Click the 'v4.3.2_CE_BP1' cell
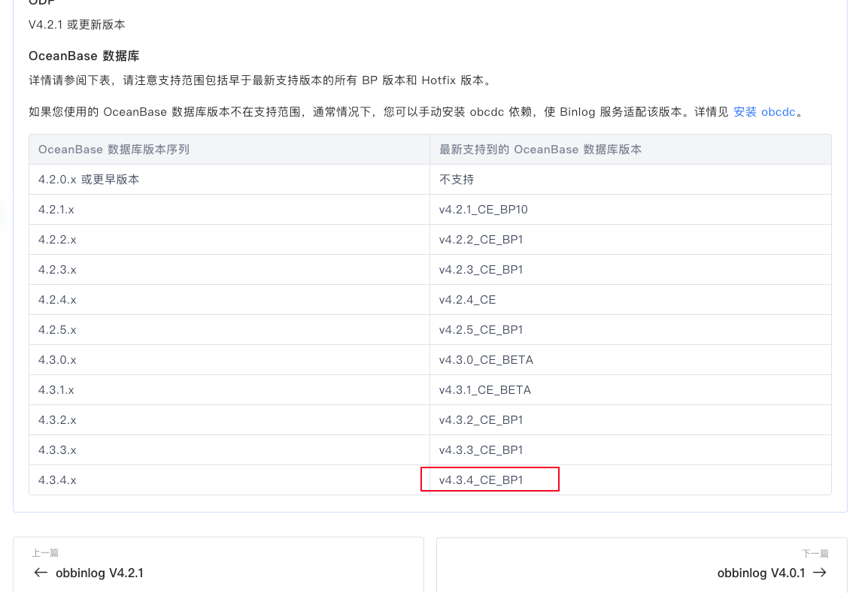868x593 pixels. point(630,420)
